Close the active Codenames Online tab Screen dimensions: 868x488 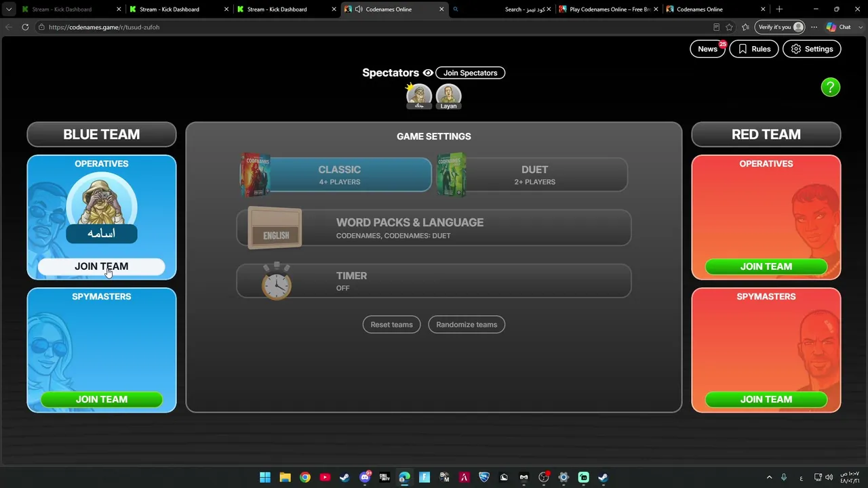click(x=441, y=9)
